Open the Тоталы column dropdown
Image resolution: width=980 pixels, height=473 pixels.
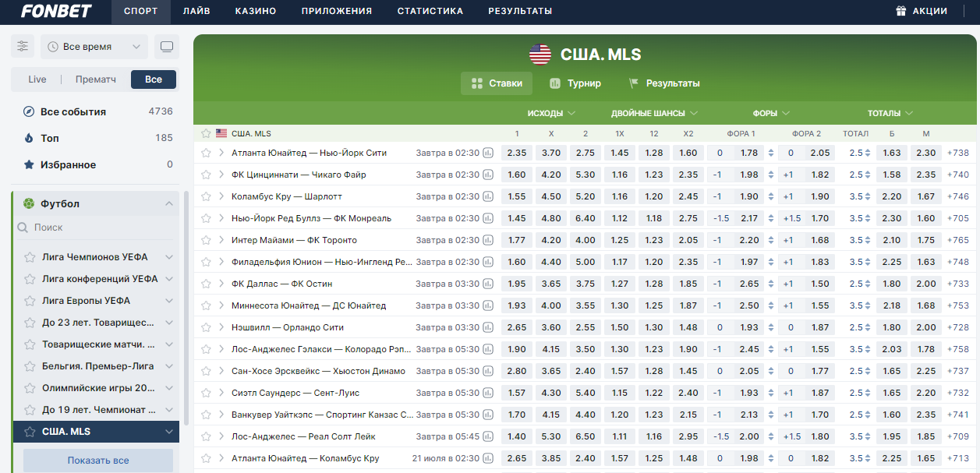coord(890,113)
